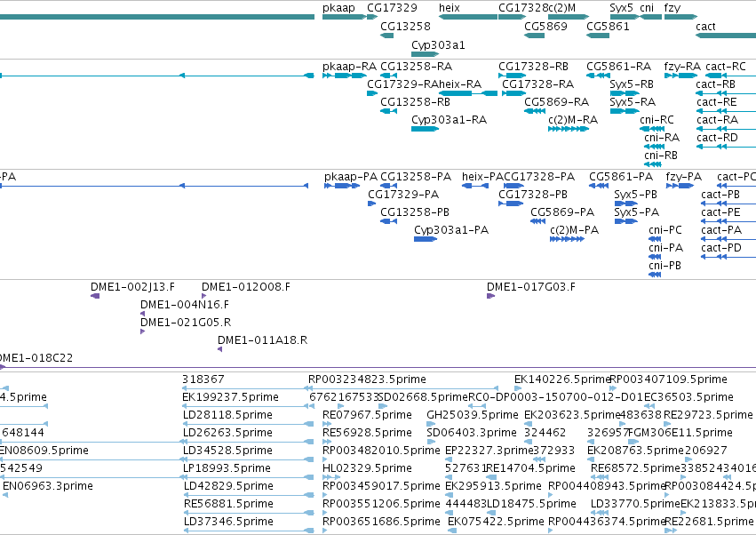756x535 pixels.
Task: Click EST EN06963.3prime
Action: 4,495
